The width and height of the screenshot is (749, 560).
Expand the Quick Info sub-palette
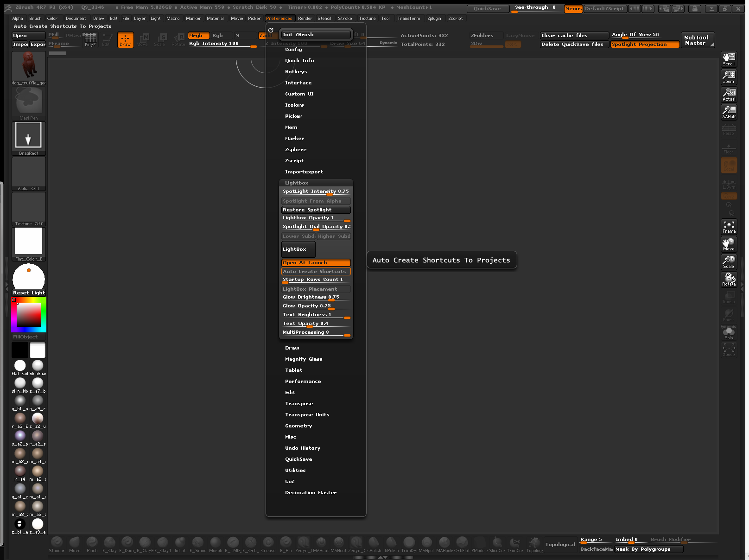[299, 61]
